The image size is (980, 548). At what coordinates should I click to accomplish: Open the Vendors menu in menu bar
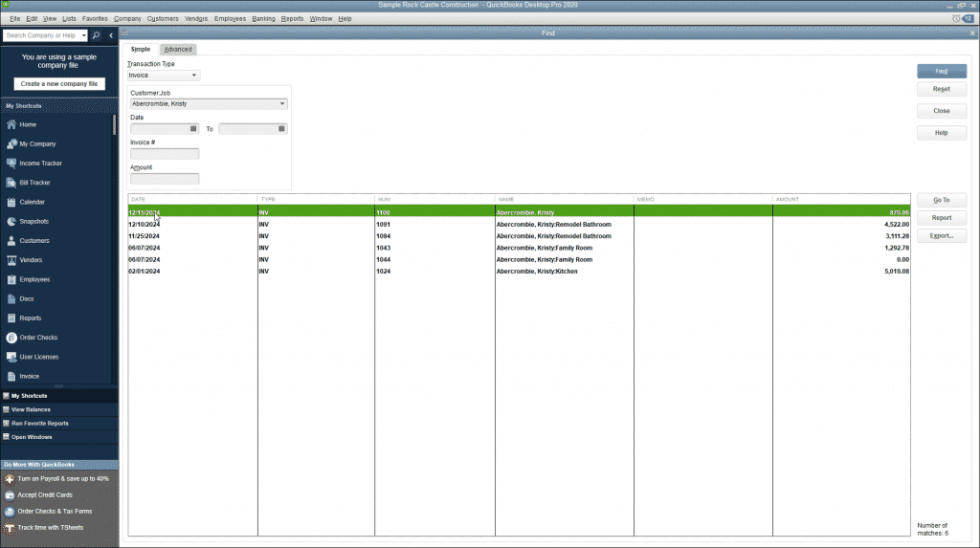[196, 19]
